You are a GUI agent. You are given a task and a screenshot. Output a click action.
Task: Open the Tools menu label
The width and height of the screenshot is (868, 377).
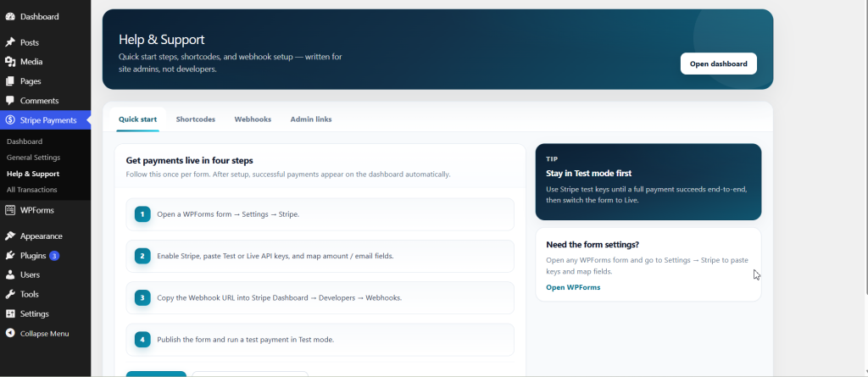pyautogui.click(x=30, y=295)
